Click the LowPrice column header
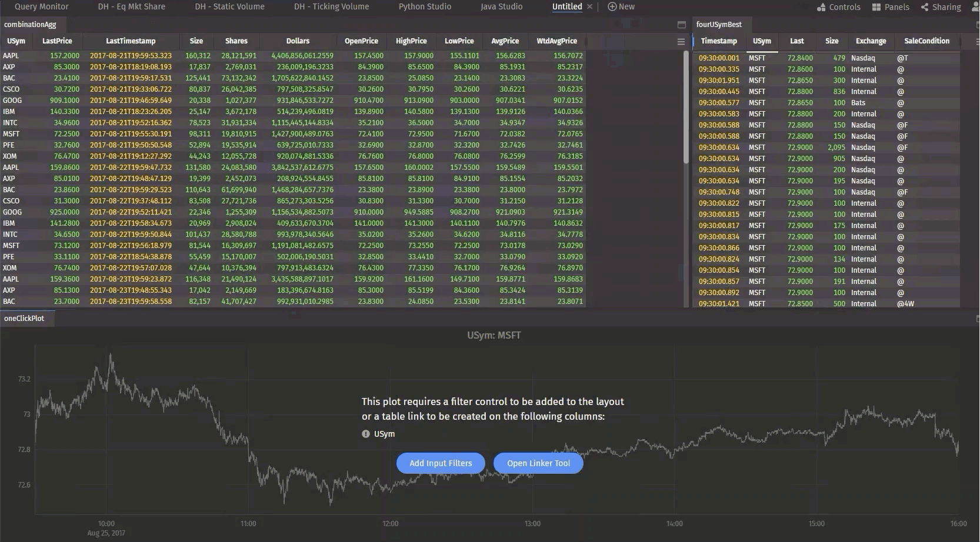 click(459, 41)
